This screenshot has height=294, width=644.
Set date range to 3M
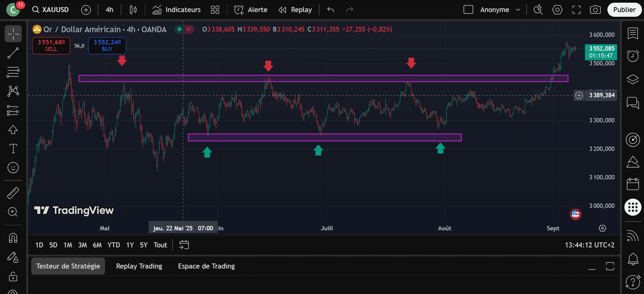(x=82, y=245)
